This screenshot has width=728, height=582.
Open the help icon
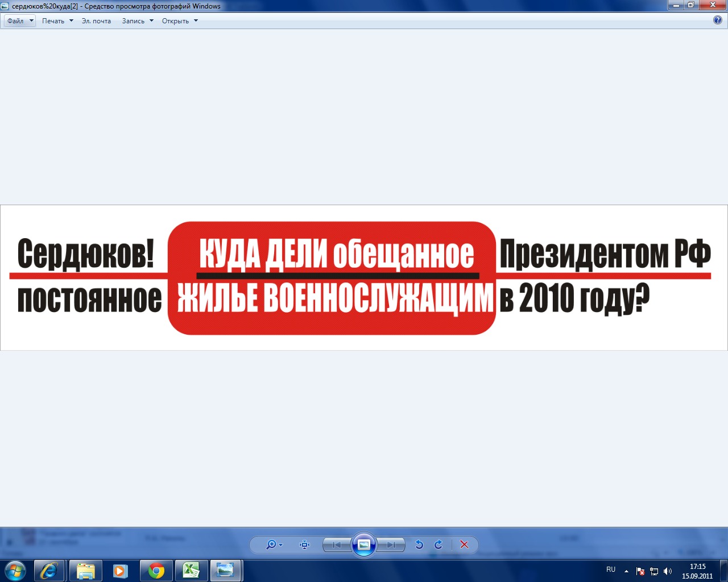718,20
